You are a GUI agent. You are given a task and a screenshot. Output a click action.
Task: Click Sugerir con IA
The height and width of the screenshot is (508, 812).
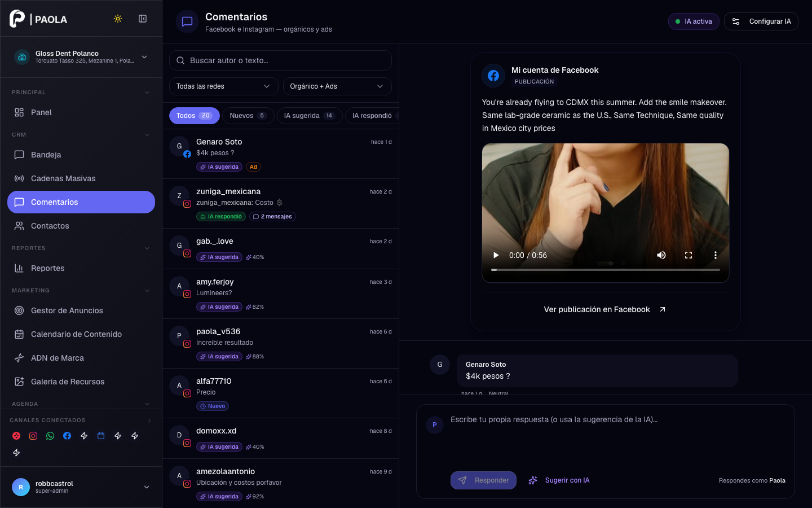[x=559, y=480]
